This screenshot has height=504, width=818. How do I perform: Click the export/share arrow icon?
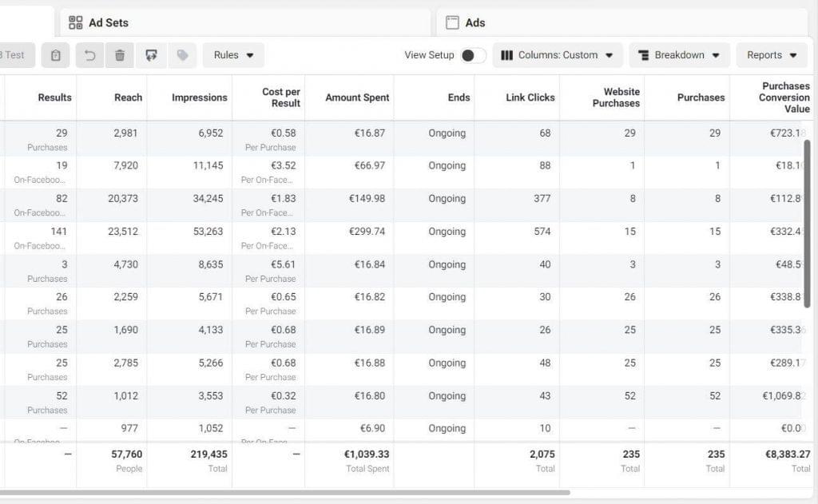click(x=151, y=55)
